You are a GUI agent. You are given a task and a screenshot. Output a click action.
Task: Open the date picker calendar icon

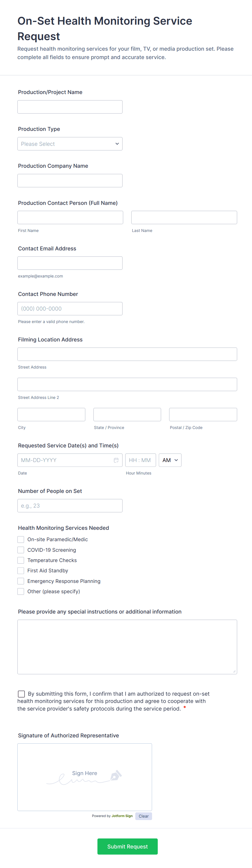coord(116,460)
